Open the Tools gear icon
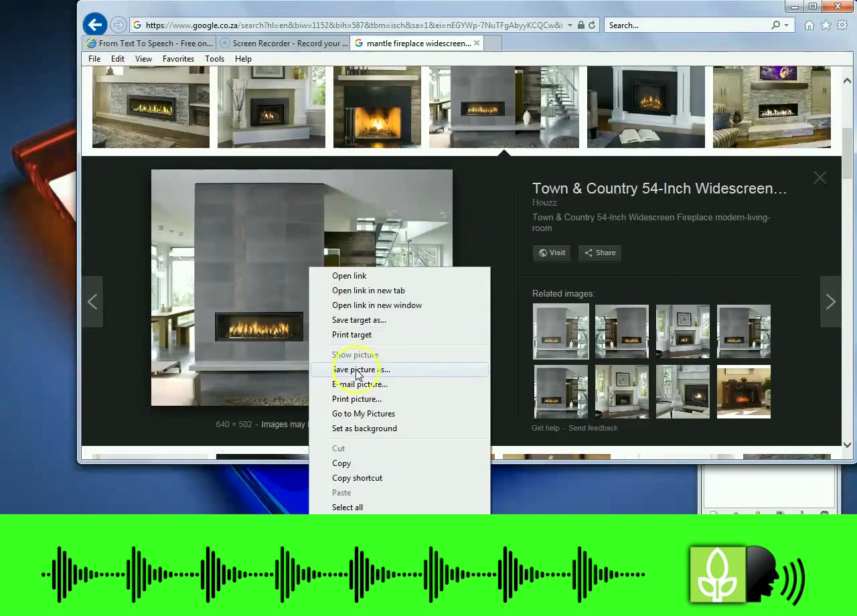 842,25
